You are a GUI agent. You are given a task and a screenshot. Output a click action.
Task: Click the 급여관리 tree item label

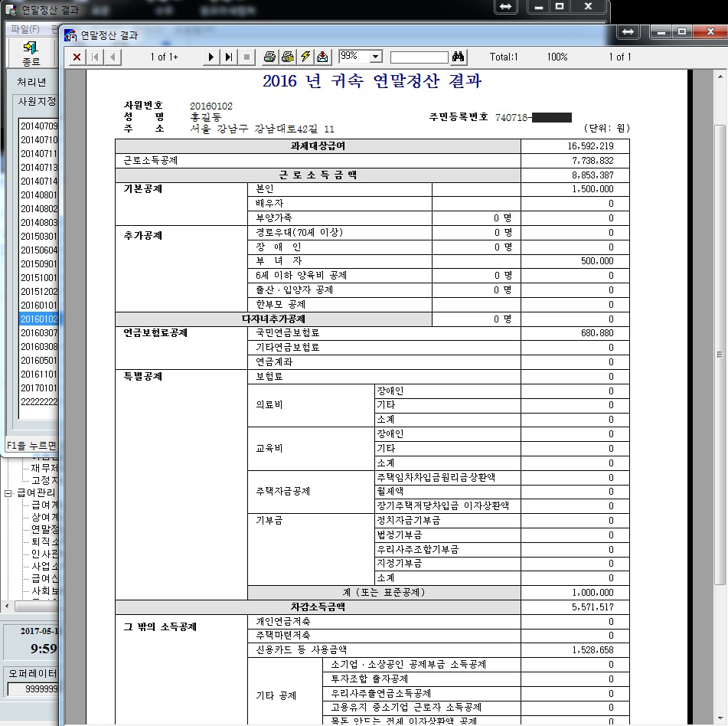coord(37,492)
